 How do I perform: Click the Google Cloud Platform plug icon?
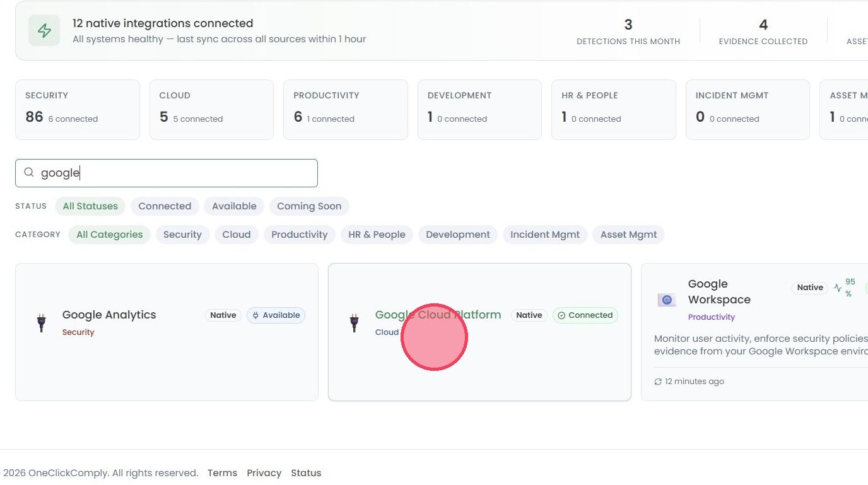click(355, 322)
